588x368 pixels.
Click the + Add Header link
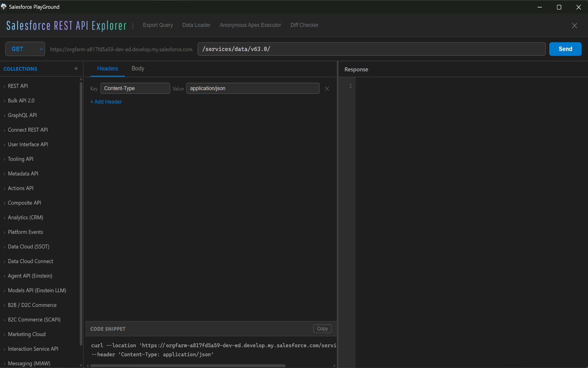[106, 102]
